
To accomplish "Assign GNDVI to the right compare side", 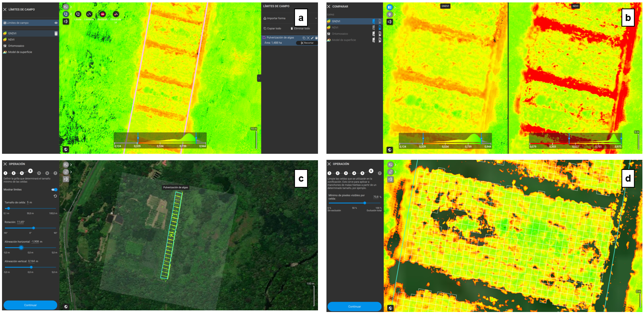I will [380, 21].
